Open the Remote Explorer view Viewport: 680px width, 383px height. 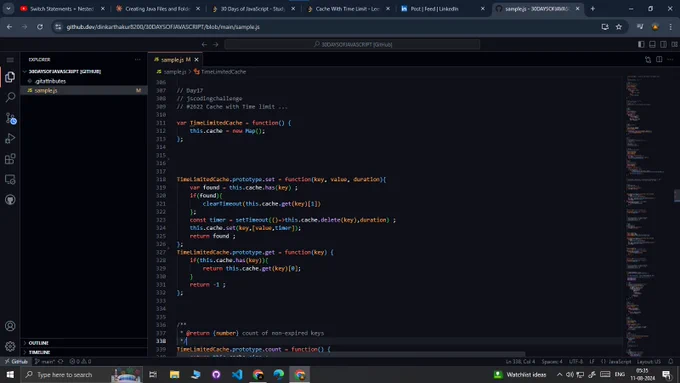[x=10, y=179]
